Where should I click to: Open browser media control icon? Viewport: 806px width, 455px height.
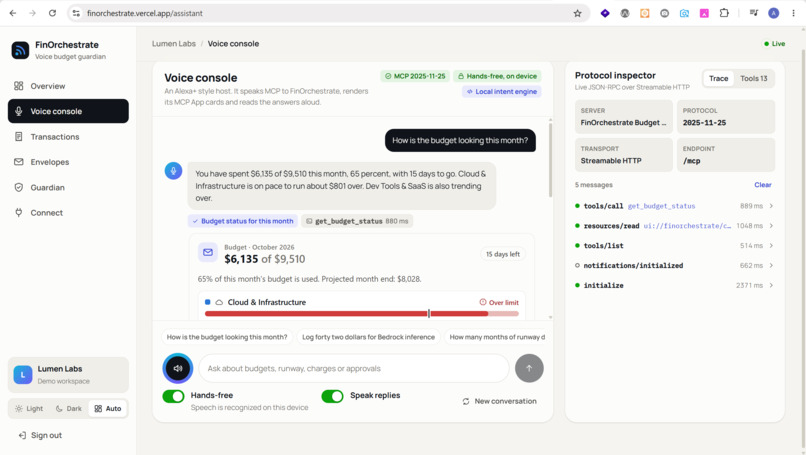click(x=754, y=13)
